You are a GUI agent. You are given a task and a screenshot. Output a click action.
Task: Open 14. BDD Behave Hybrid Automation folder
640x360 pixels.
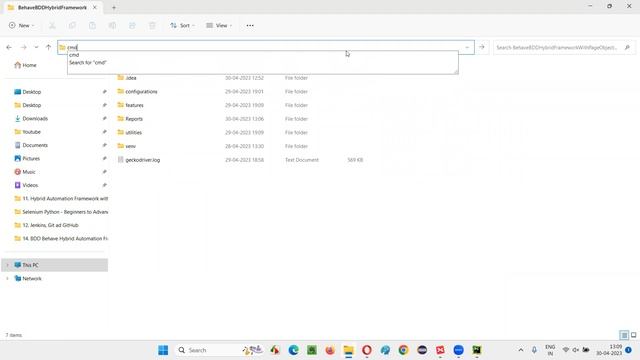click(61, 238)
